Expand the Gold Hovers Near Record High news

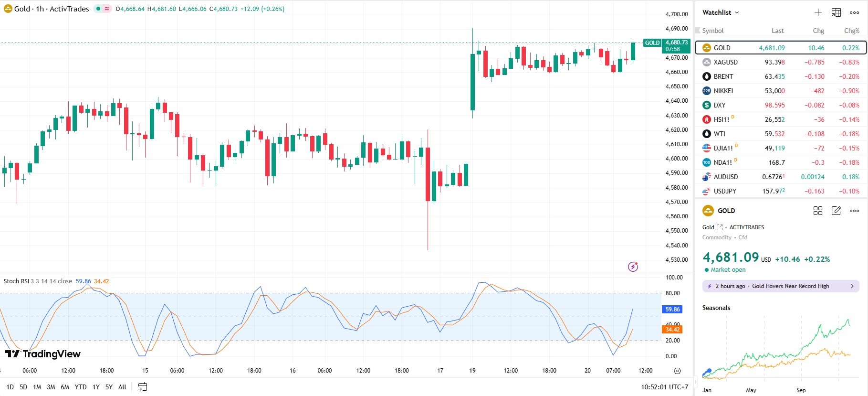point(781,286)
